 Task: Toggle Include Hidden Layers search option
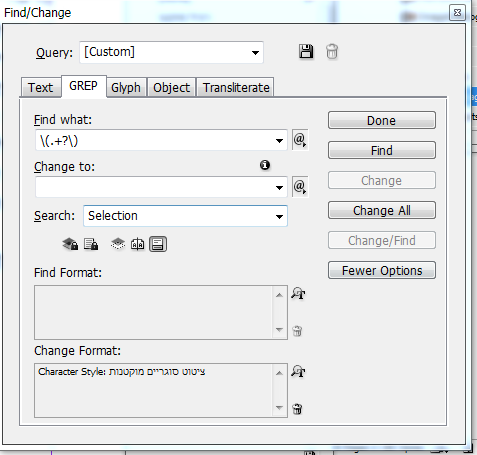pyautogui.click(x=118, y=244)
